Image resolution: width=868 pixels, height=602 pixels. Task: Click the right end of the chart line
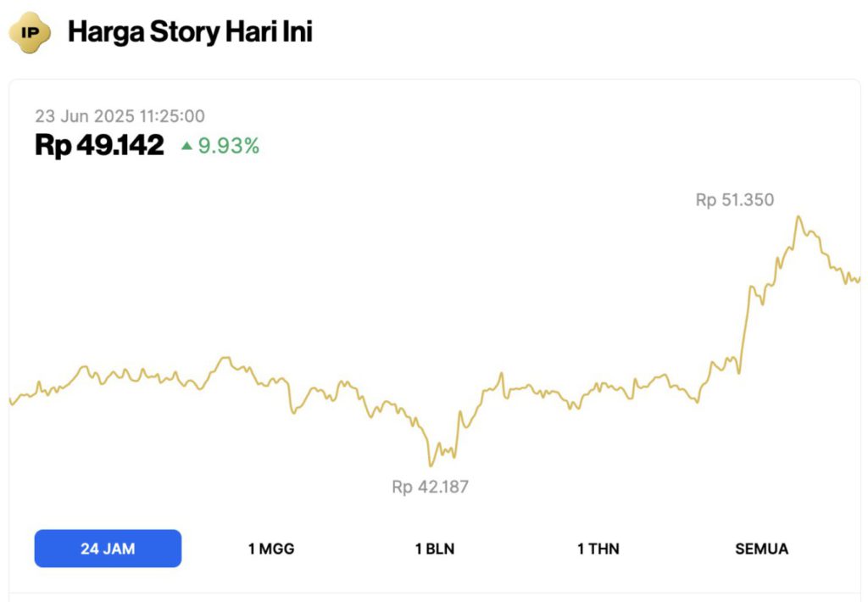point(858,278)
